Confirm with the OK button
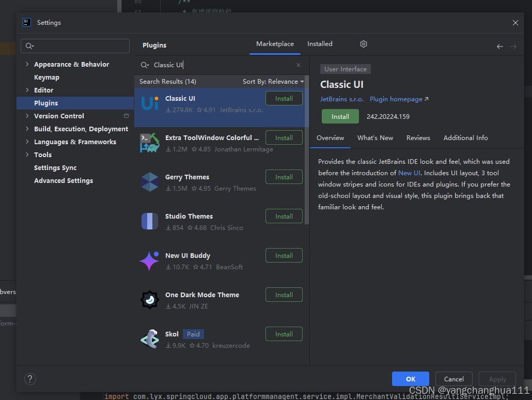 coord(411,379)
